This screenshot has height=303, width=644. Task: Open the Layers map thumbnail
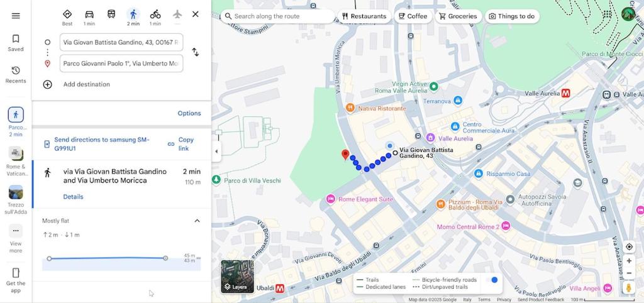[x=238, y=277]
